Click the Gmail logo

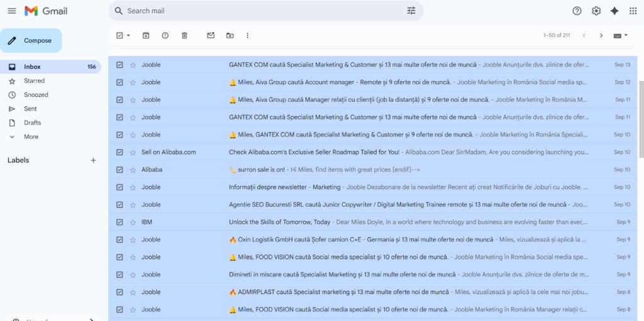click(x=45, y=11)
